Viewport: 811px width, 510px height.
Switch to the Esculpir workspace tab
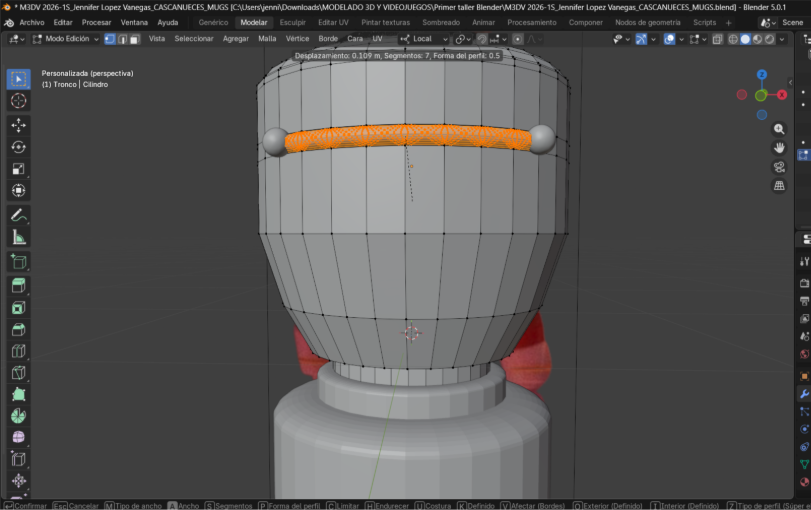293,22
